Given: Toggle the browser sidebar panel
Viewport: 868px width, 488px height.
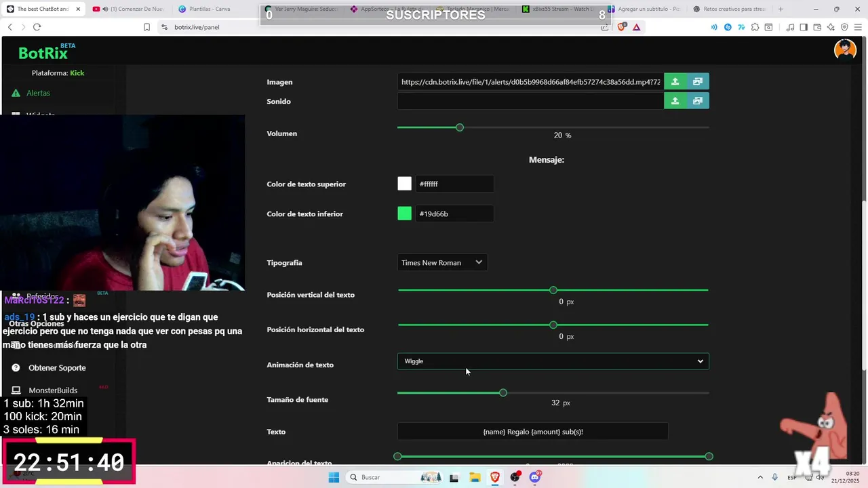Looking at the screenshot, I should pyautogui.click(x=804, y=27).
